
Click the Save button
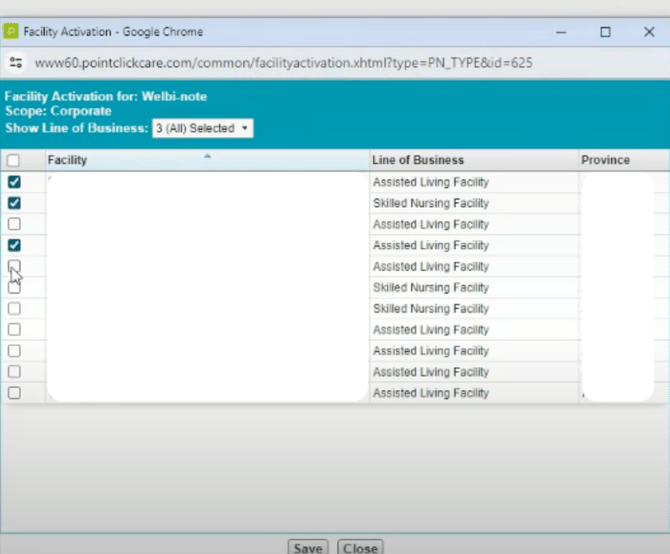click(308, 548)
